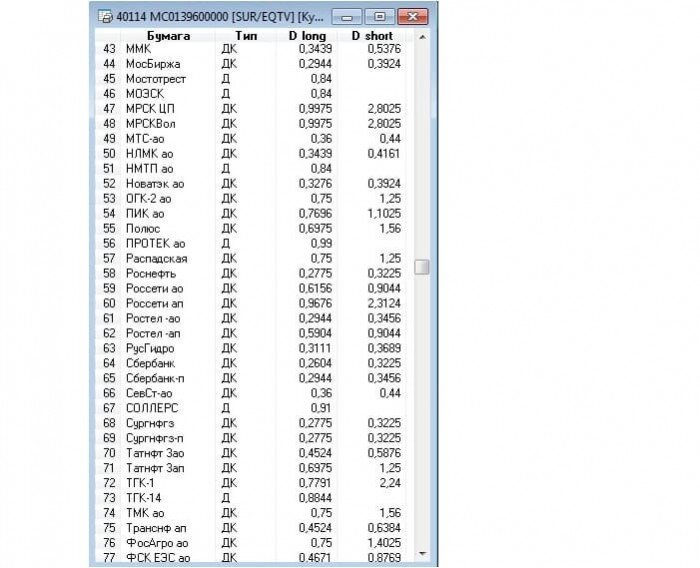Select the Распадская row
The image size is (700, 568).
tap(251, 258)
